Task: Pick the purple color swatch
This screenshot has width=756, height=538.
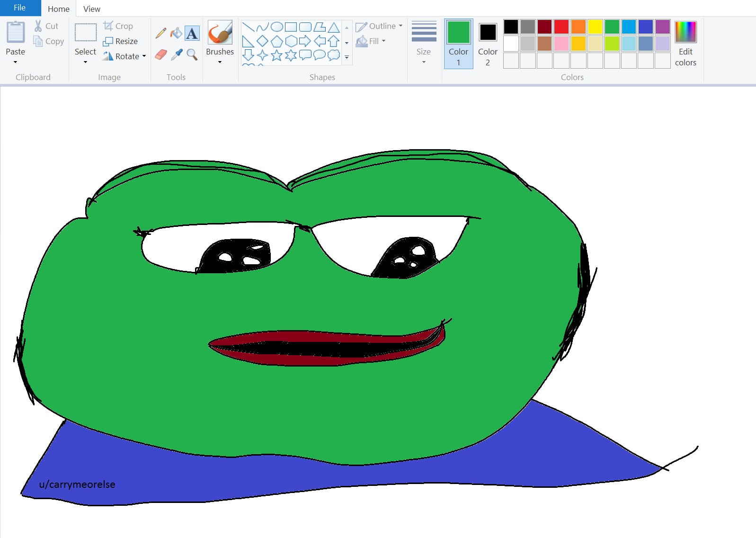Action: click(663, 27)
